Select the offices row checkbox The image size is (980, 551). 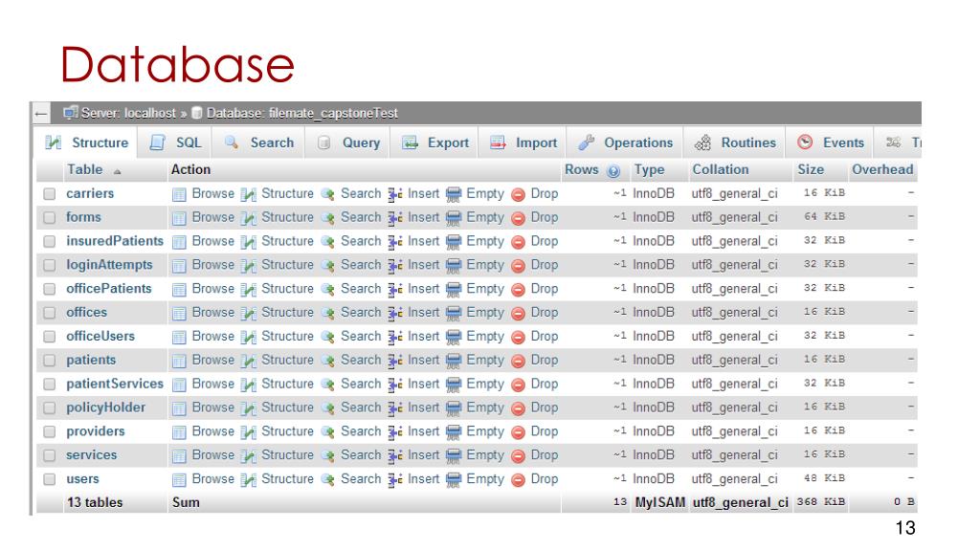(x=50, y=313)
